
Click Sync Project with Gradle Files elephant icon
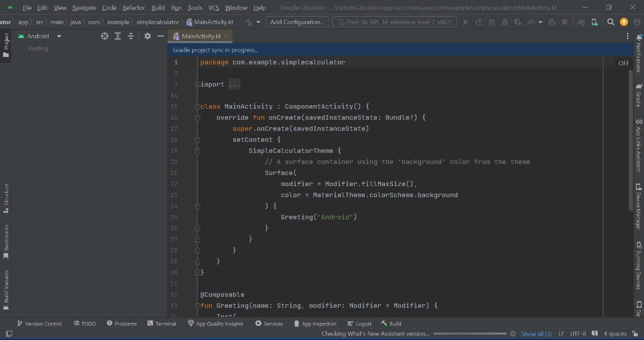(581, 22)
